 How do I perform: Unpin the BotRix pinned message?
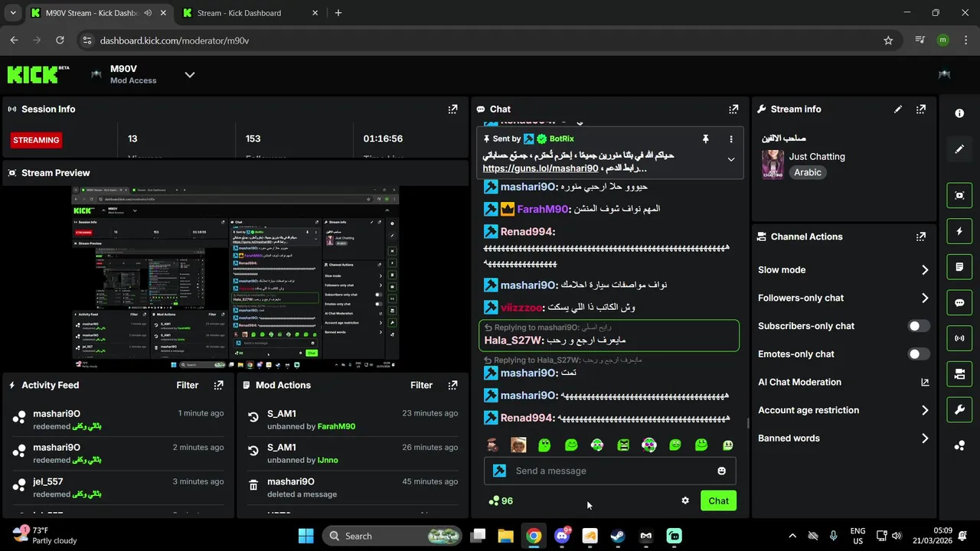(706, 139)
